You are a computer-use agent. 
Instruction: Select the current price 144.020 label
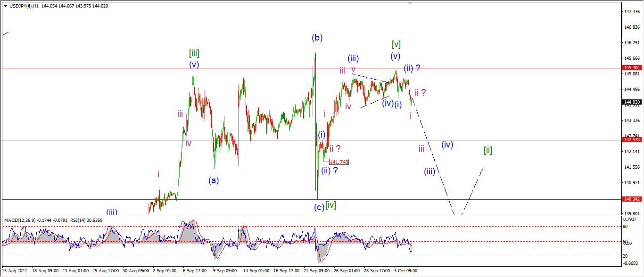[x=632, y=102]
